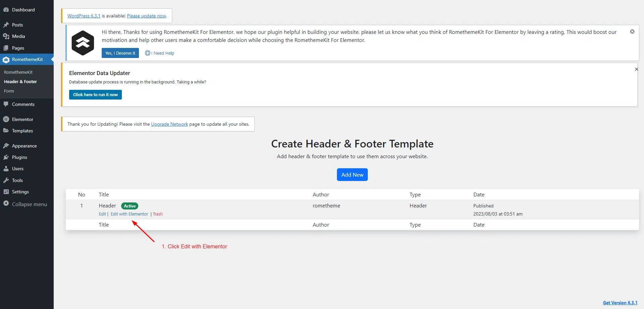Click the lifebuoy icon beside I Need Help
Image resolution: width=644 pixels, height=309 pixels.
tap(147, 53)
